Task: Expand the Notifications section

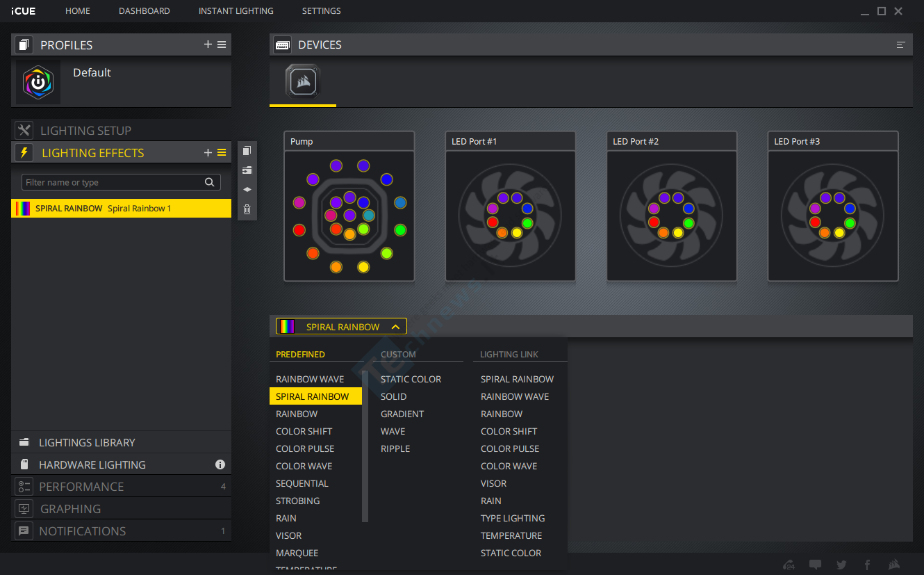Action: 121,531
